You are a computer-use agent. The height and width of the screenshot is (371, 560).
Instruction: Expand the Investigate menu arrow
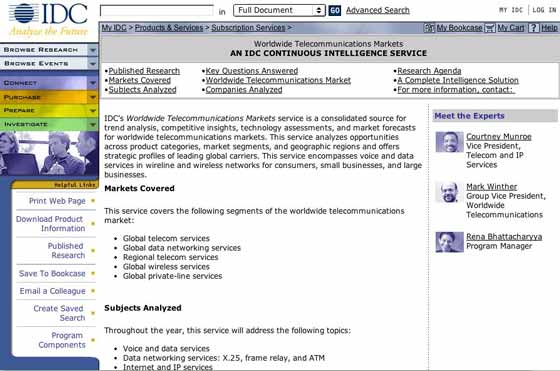[x=93, y=124]
